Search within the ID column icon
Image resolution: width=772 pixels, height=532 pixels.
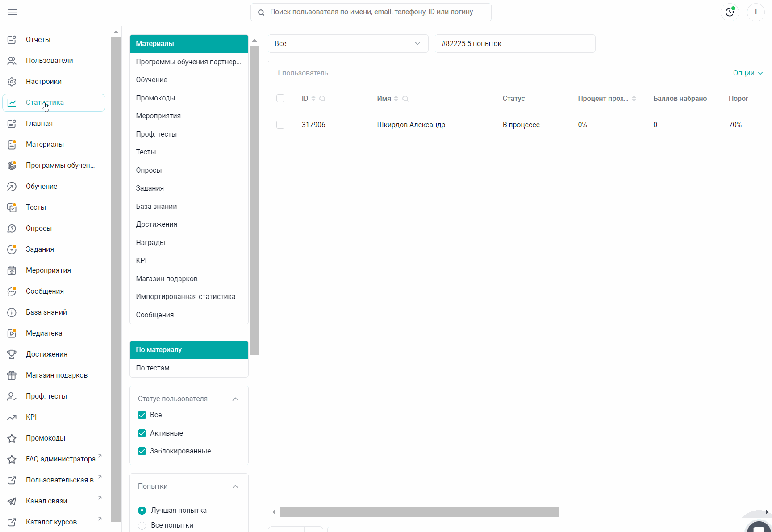[322, 99]
